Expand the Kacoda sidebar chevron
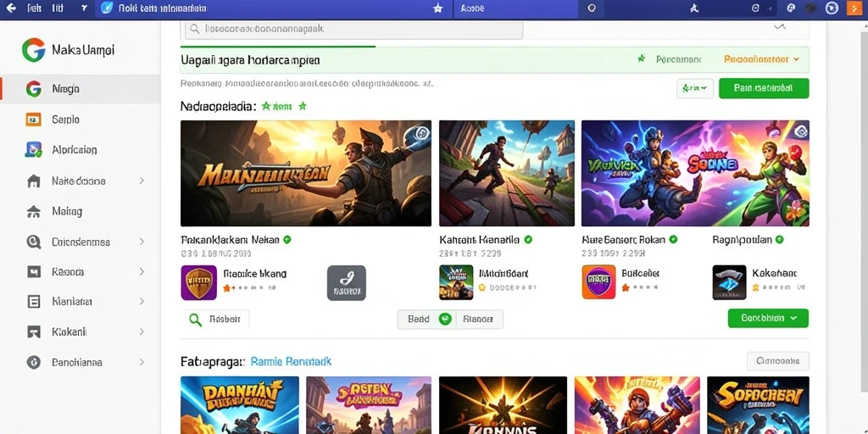This screenshot has width=868, height=434. point(142,272)
